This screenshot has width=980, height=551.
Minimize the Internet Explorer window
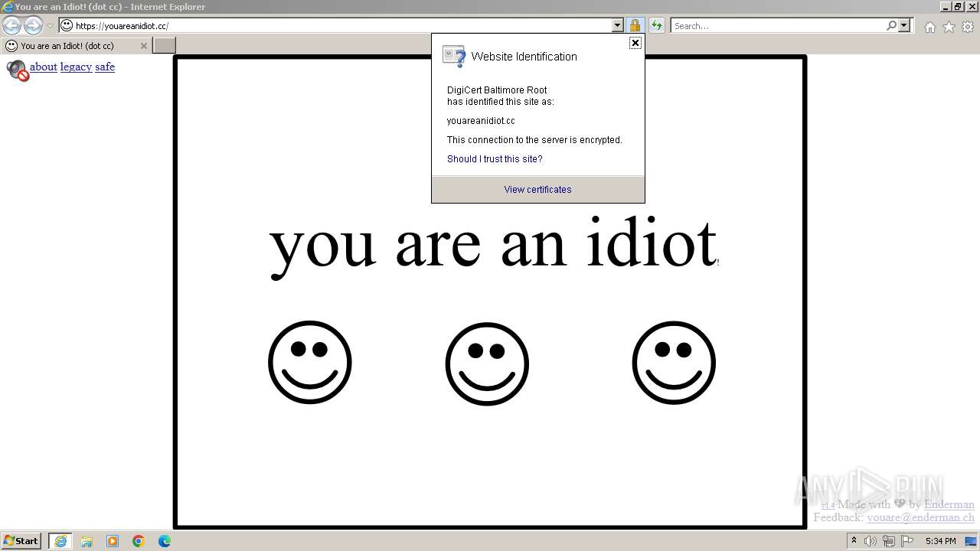tap(946, 6)
